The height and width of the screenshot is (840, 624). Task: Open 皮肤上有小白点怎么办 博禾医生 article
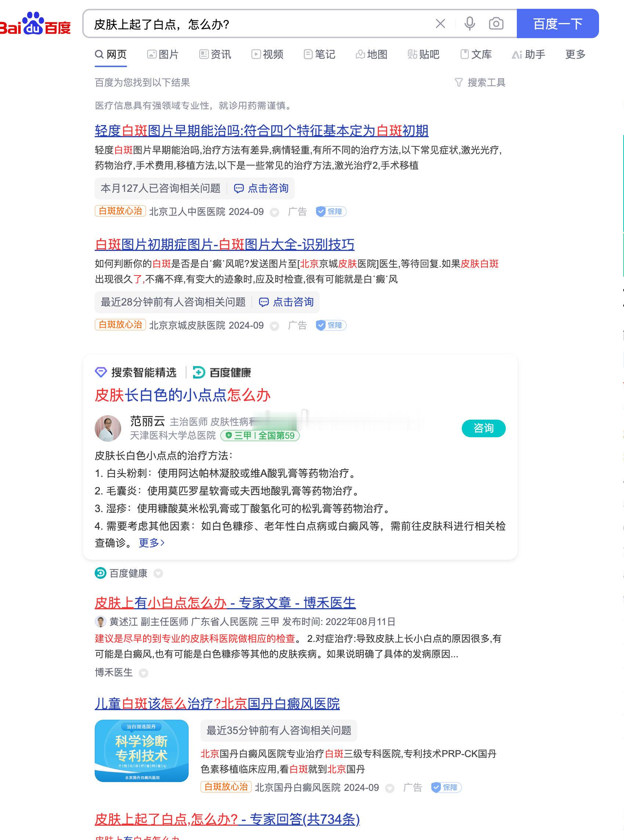click(x=225, y=603)
